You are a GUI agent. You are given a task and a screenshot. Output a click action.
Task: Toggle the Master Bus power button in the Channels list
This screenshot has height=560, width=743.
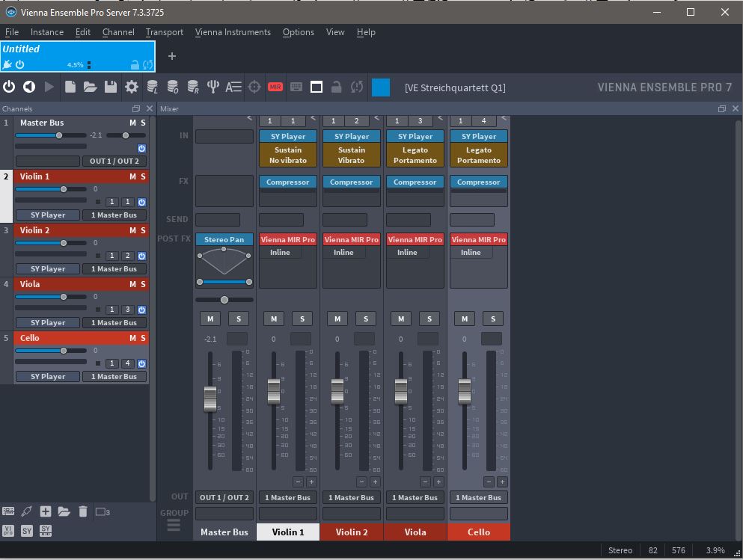pos(141,148)
